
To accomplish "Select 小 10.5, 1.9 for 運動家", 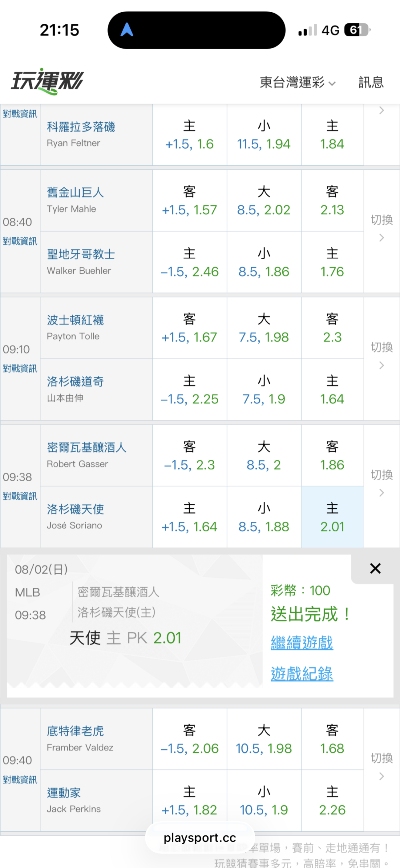I will pyautogui.click(x=264, y=801).
